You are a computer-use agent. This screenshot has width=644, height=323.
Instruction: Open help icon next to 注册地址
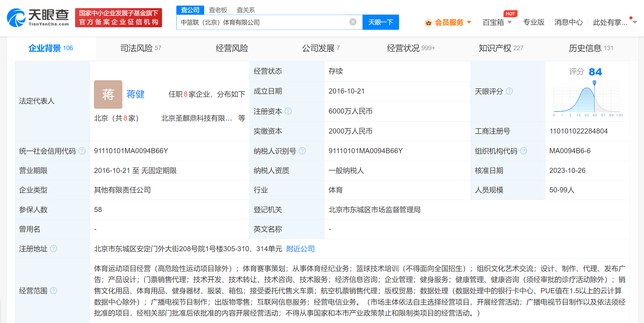tap(53, 249)
